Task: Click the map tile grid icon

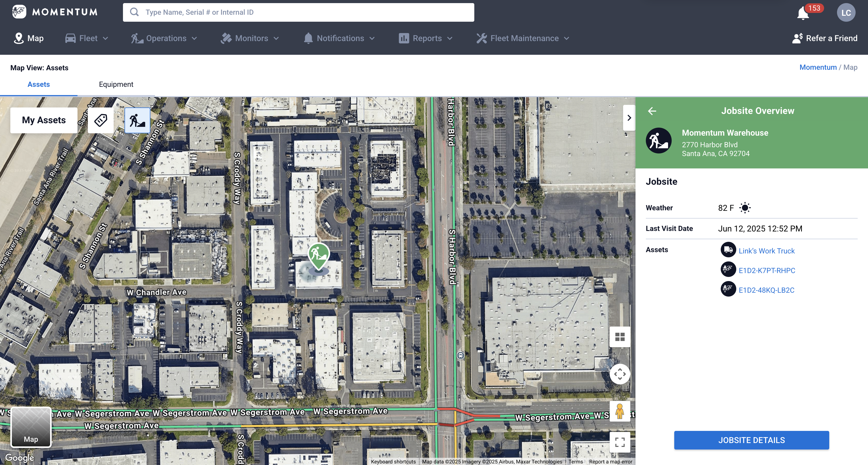Action: click(x=620, y=337)
